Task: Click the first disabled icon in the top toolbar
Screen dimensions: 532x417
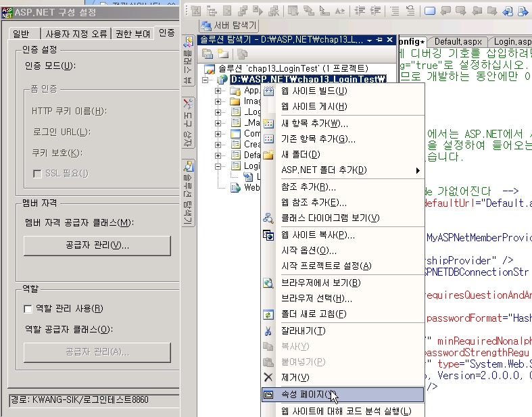Action: 196,11
